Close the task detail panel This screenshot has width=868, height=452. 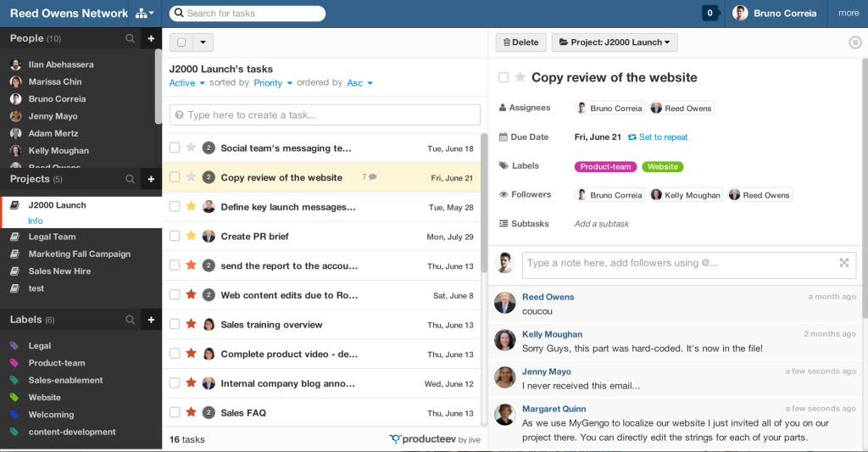pyautogui.click(x=854, y=42)
